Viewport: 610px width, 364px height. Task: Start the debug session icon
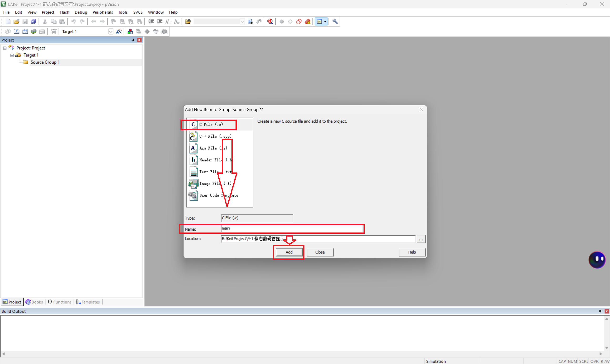point(270,22)
